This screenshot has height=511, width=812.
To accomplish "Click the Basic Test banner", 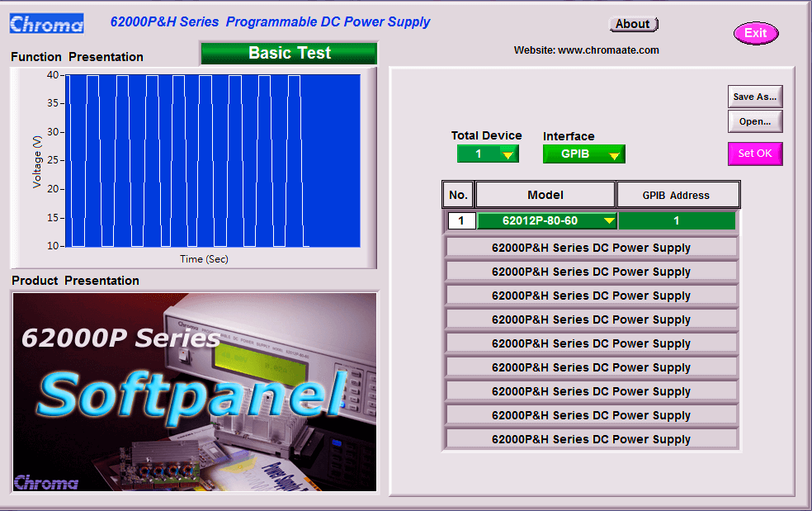I will click(289, 54).
